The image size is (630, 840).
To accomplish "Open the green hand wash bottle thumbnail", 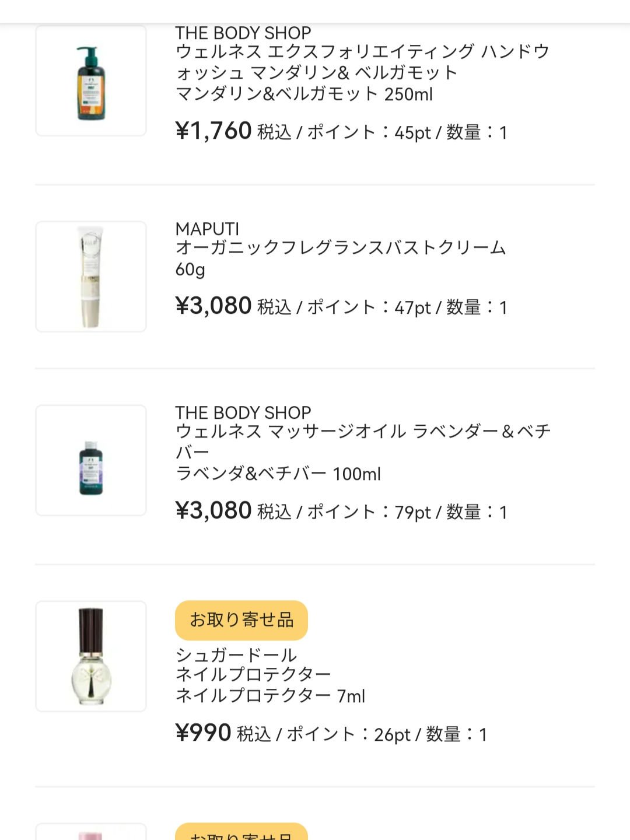I will tap(91, 81).
